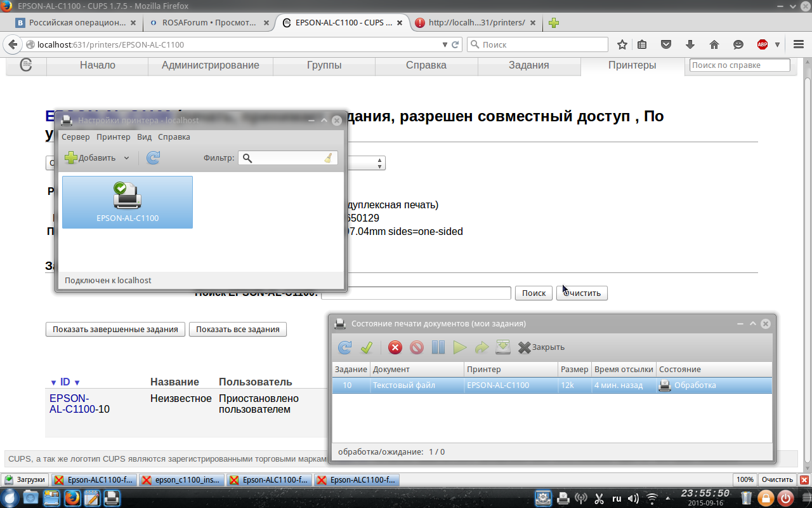Click Закрыть in the print status window
The image size is (812, 508).
click(x=541, y=347)
